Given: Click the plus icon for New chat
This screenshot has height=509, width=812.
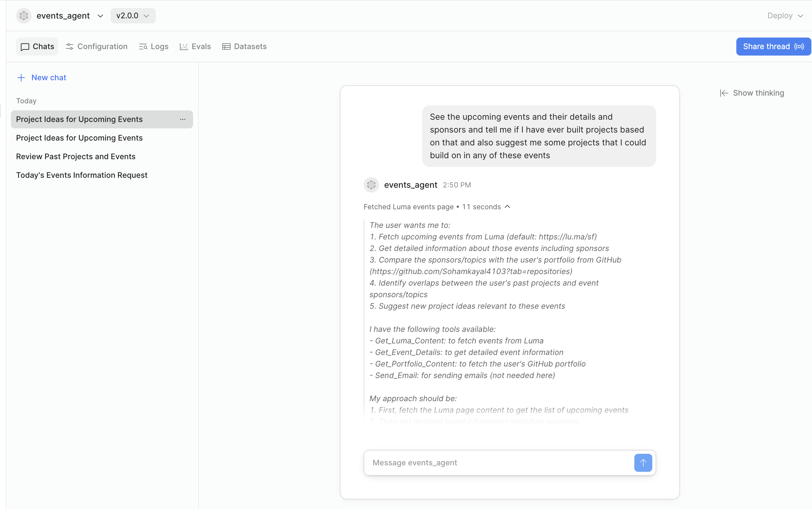Looking at the screenshot, I should 21,78.
